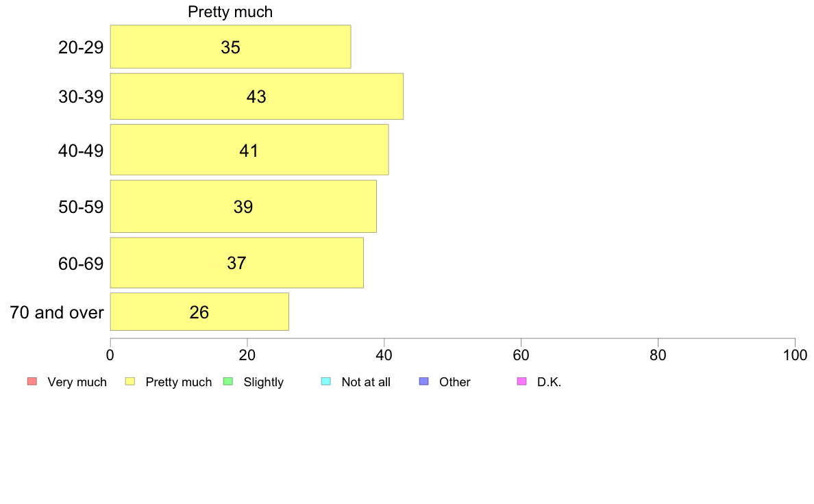Click the cyan Not at all swatch
The width and height of the screenshot is (814, 504).
pos(326,381)
